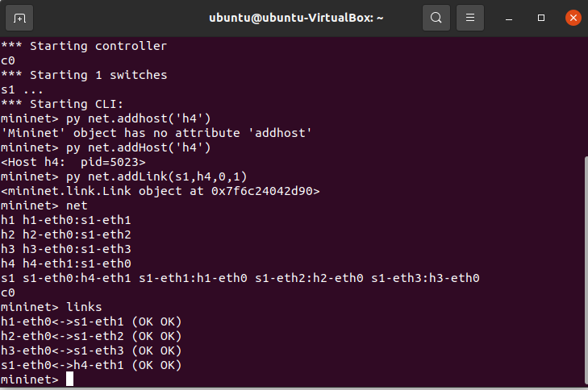Open the terminal search tool
The height and width of the screenshot is (390, 588).
(436, 18)
